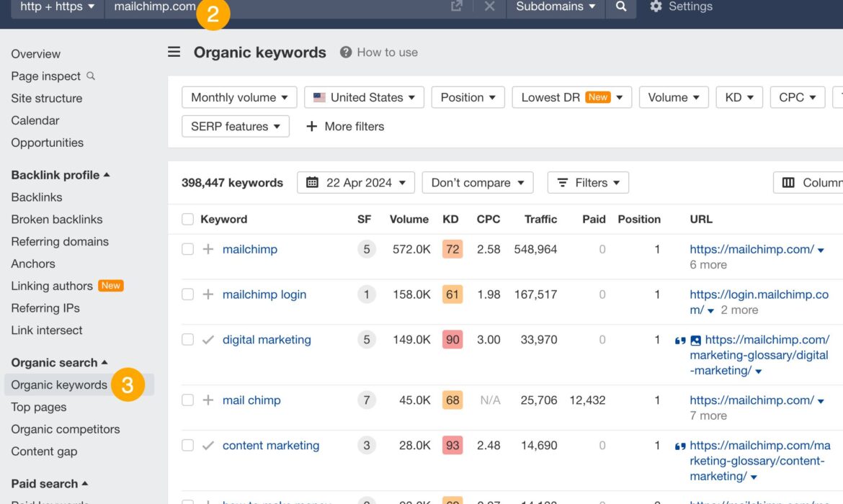Select the content marketing row checkbox

click(x=187, y=445)
